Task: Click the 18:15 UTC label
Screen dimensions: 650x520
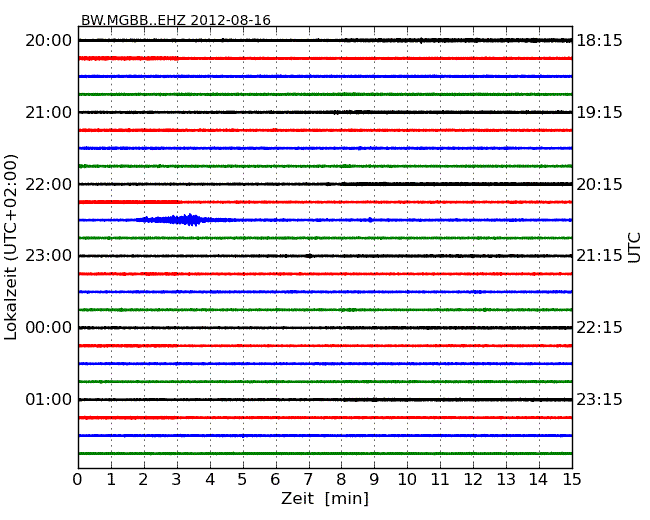Action: 599,41
